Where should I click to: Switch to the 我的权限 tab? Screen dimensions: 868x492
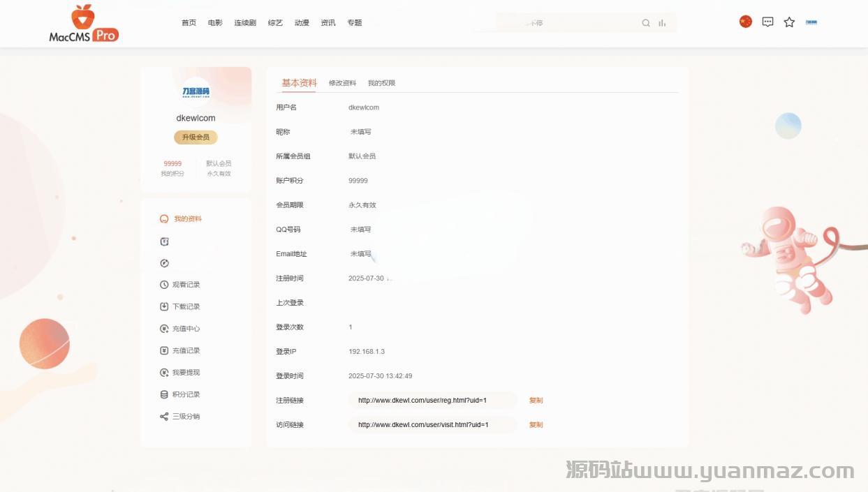381,83
